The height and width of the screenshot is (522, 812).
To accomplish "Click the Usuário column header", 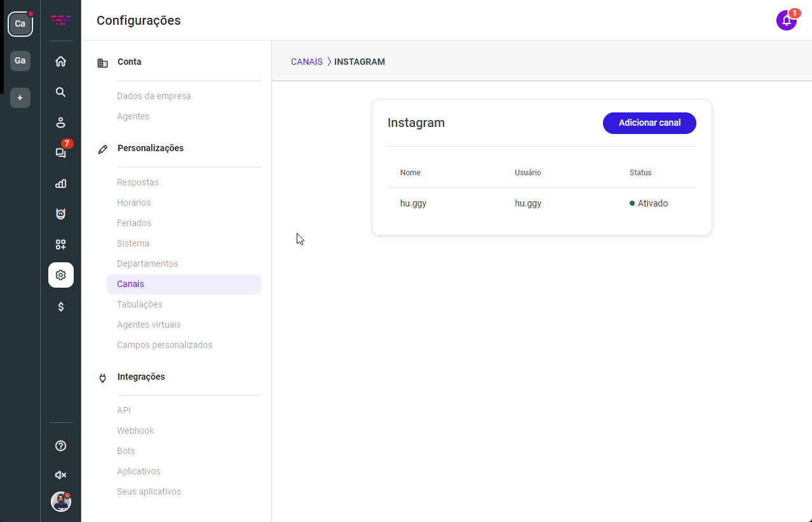I will (x=528, y=173).
